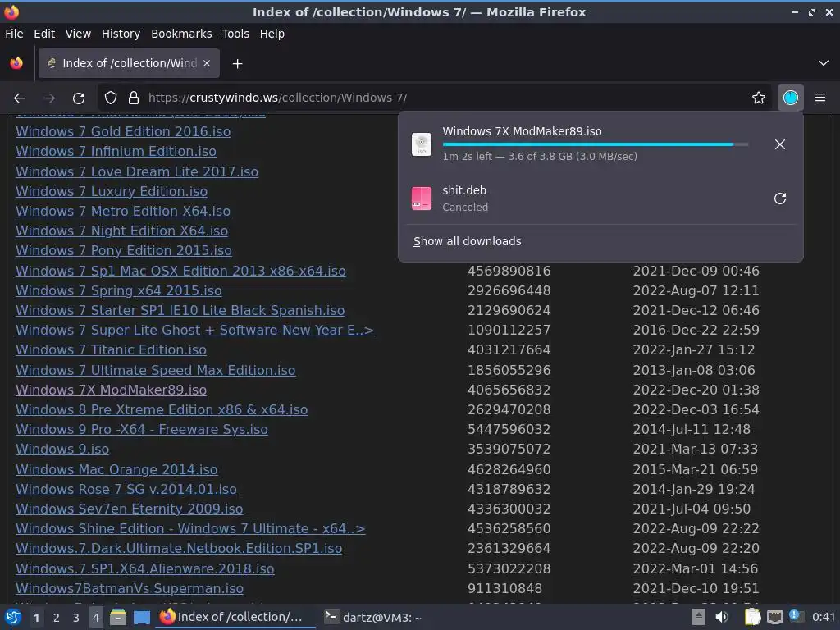Download Windows 9.iso
Viewport: 840px width, 630px height.
coord(62,449)
